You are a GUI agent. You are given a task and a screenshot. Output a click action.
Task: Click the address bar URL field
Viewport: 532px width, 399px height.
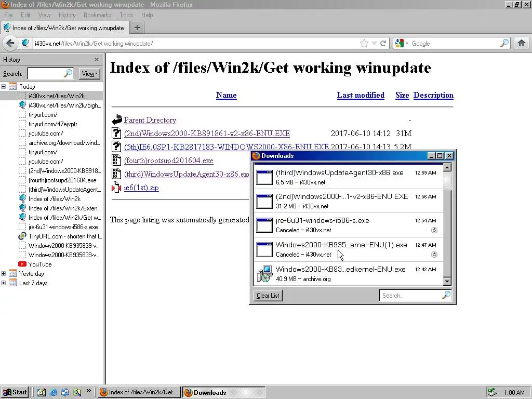coord(195,44)
